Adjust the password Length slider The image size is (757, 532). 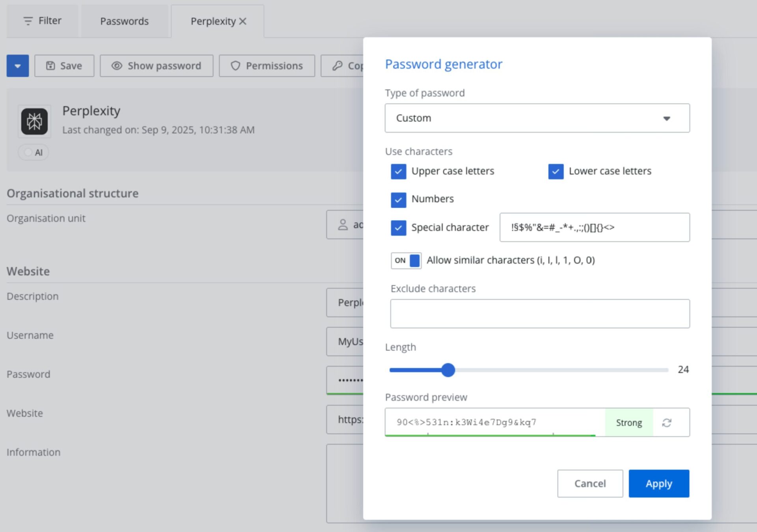(x=448, y=370)
